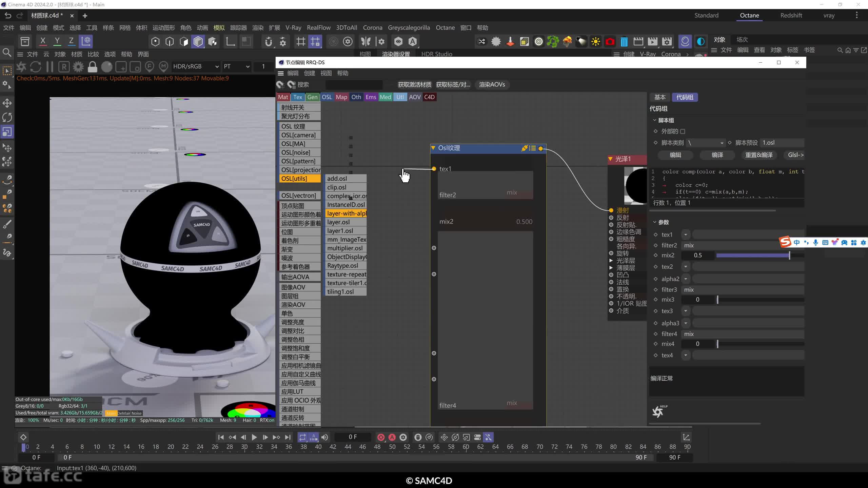This screenshot has width=868, height=488.
Task: Switch to the 代码组 tab
Action: click(x=685, y=97)
